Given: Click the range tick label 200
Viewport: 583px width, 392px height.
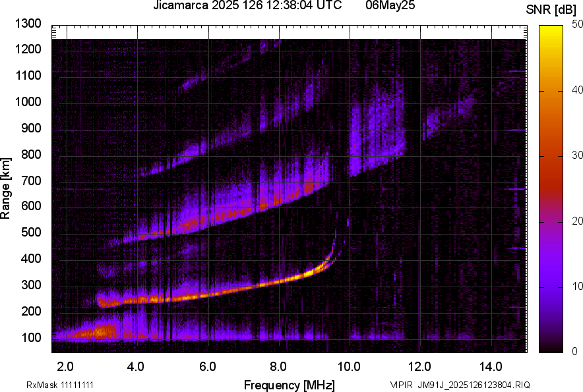Looking at the screenshot, I should click(x=31, y=311).
